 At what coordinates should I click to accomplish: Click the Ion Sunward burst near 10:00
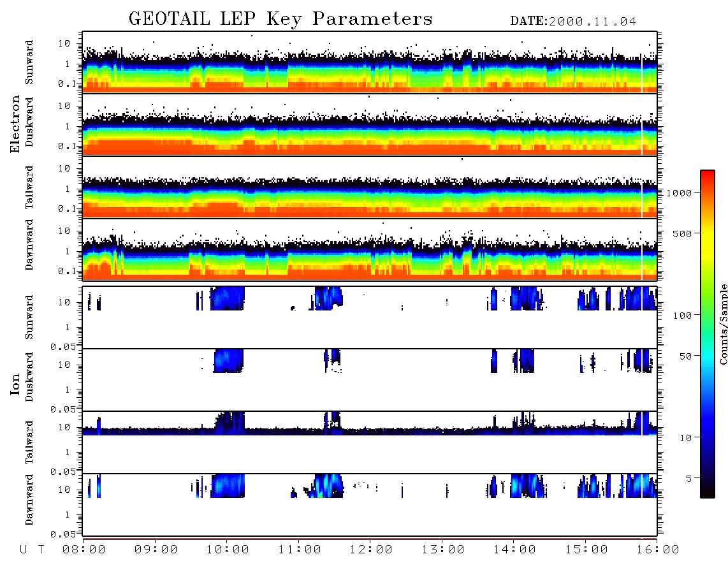(227, 298)
